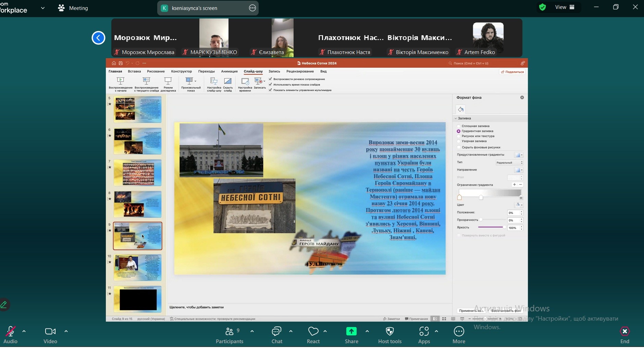This screenshot has width=644, height=349.
Task: Expand Audio options arrow in Zoom
Action: (x=24, y=331)
